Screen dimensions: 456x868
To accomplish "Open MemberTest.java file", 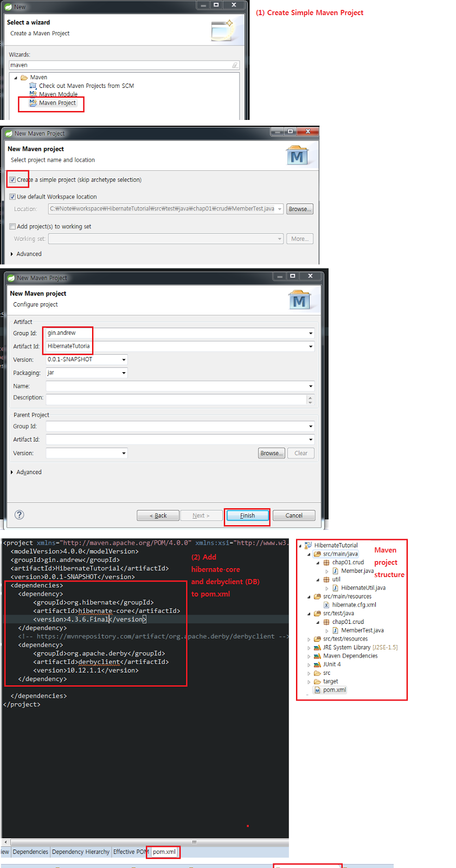I will click(357, 630).
